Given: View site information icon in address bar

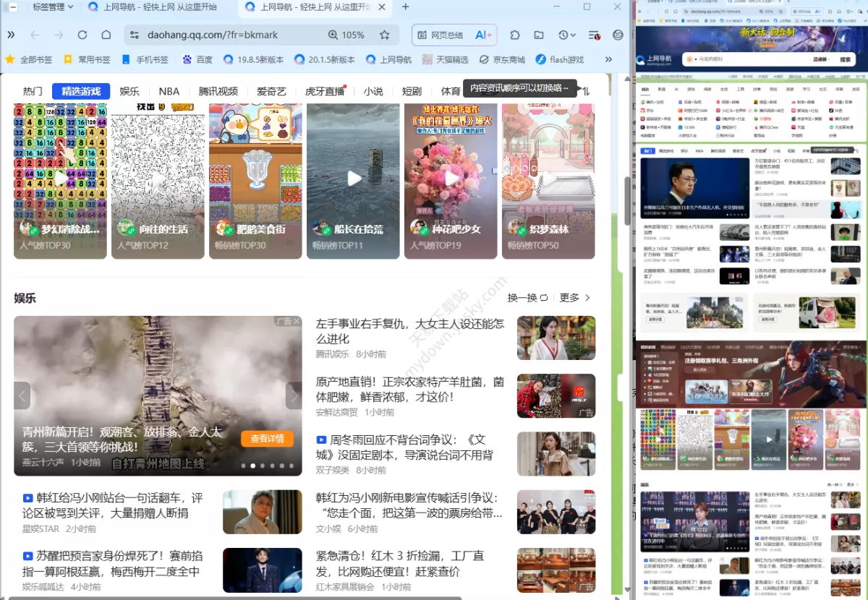Looking at the screenshot, I should (x=133, y=35).
